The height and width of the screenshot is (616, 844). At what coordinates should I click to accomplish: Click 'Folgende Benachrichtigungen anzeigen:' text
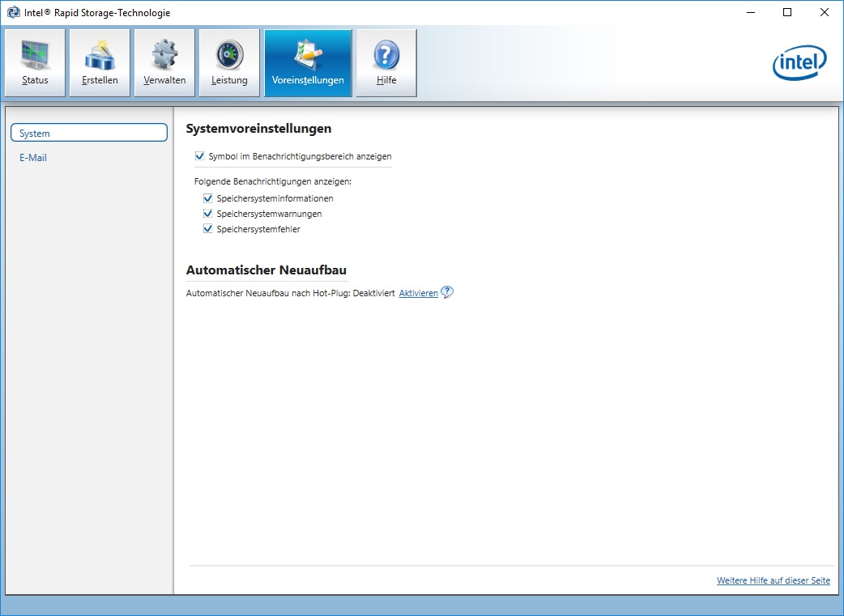click(273, 181)
